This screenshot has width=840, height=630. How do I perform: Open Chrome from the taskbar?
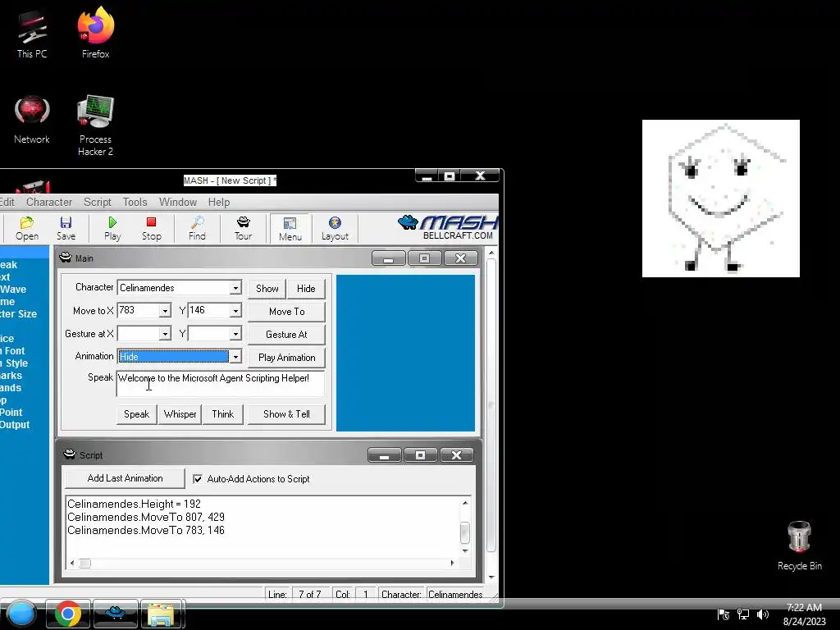click(68, 614)
